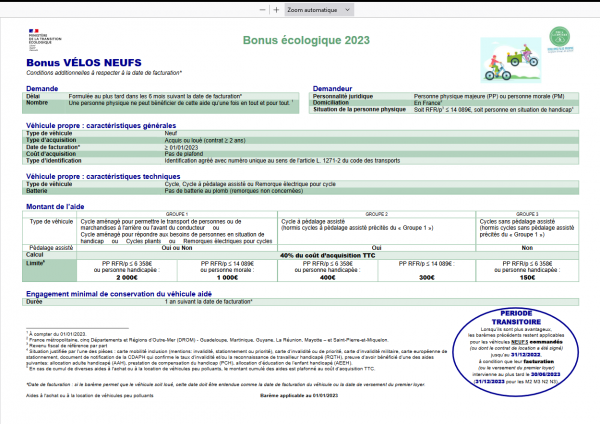Click the 'Demandeur' section heading
Viewport: 600px width, 424px height.
(332, 88)
